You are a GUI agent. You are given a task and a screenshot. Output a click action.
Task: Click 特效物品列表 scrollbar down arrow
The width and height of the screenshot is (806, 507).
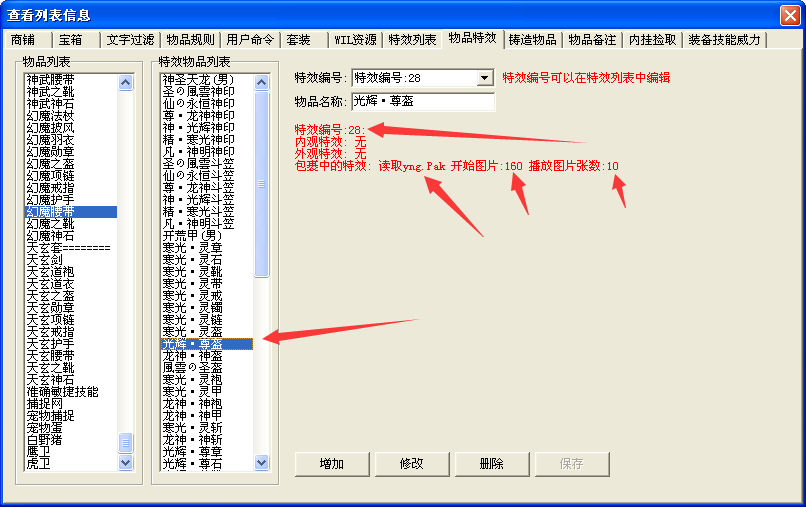[262, 462]
